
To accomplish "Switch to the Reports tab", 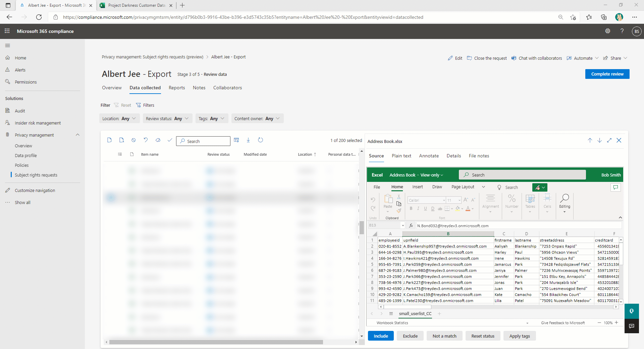I will 177,88.
